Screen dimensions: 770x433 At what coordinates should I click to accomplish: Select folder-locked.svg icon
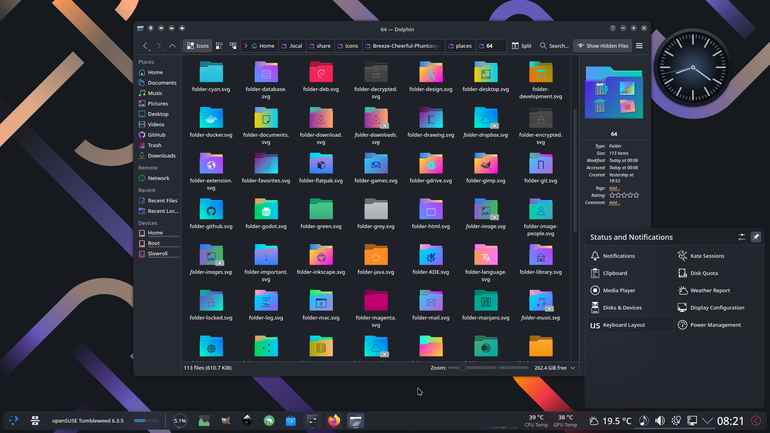(x=211, y=301)
